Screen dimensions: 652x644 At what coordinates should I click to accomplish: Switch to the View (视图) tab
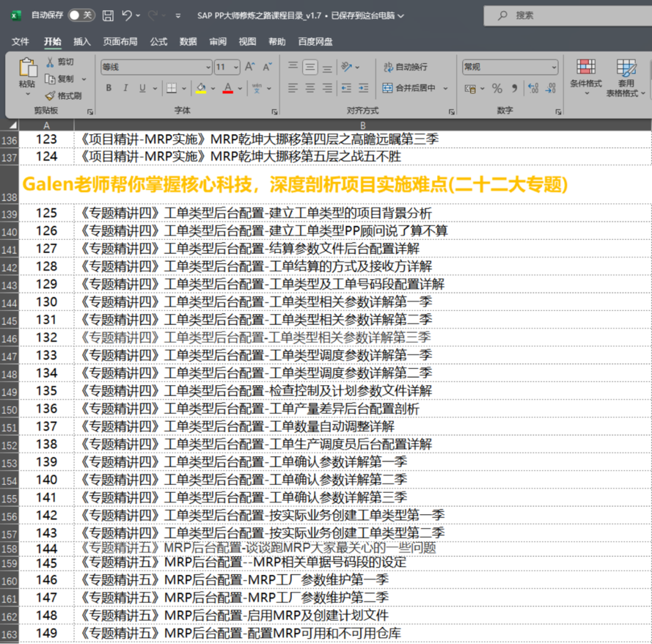click(247, 42)
